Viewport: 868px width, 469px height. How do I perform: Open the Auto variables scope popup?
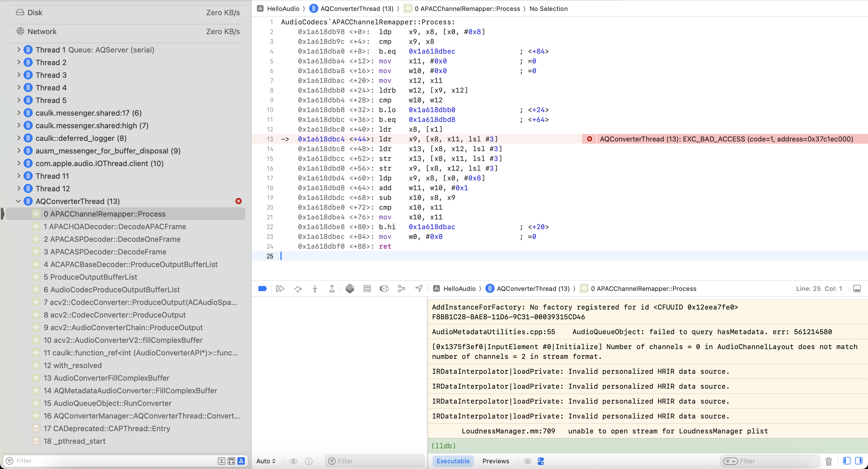click(266, 461)
